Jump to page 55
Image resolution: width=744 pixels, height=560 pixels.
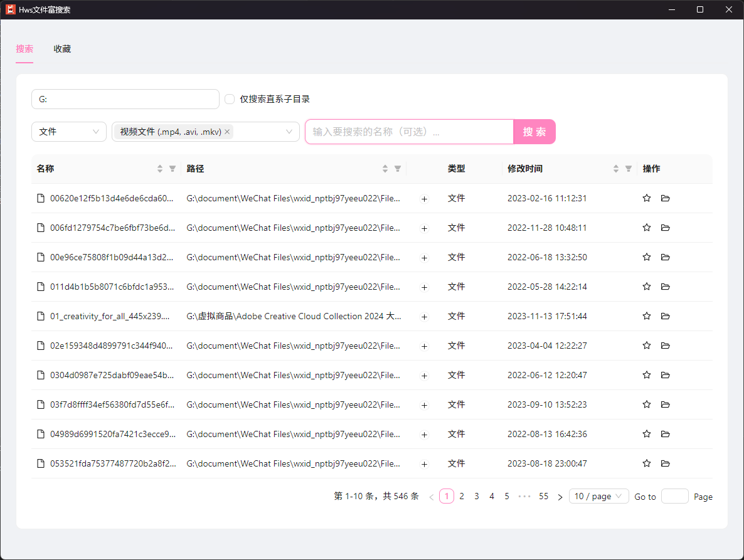click(543, 496)
